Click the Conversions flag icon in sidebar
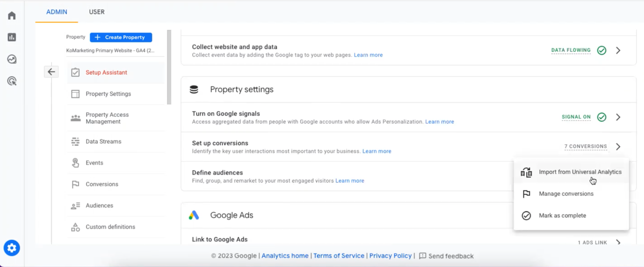The image size is (644, 267). tap(75, 184)
